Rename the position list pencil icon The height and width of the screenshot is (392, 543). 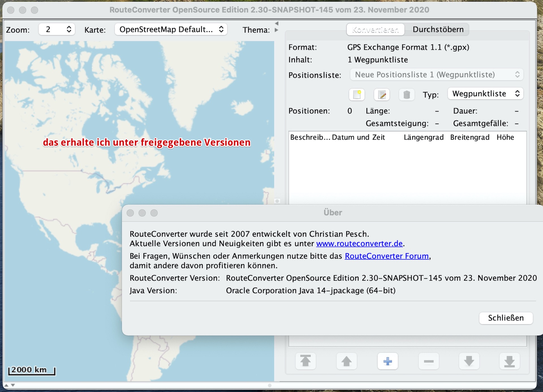point(382,94)
